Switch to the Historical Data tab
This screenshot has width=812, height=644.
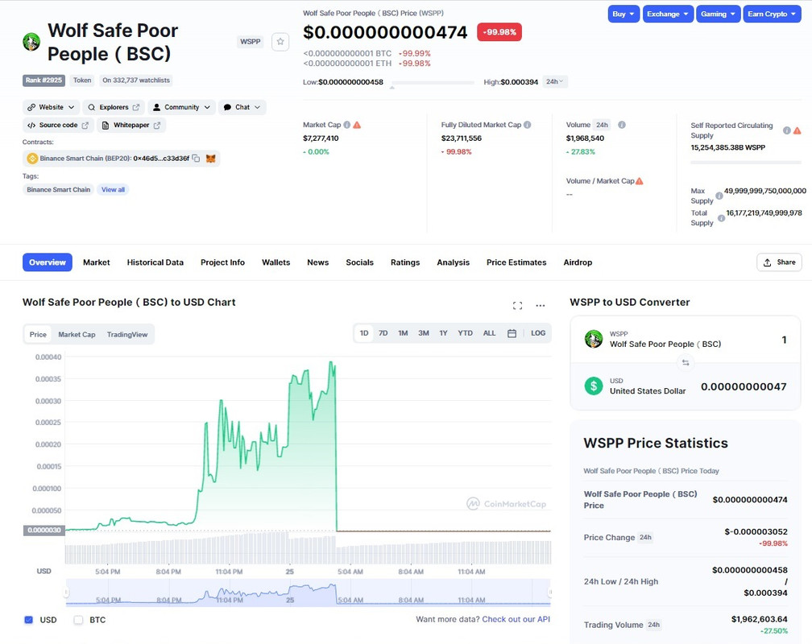point(155,262)
